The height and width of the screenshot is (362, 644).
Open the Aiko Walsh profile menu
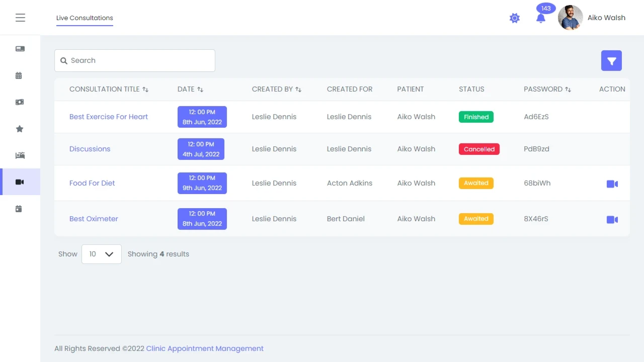pos(592,18)
